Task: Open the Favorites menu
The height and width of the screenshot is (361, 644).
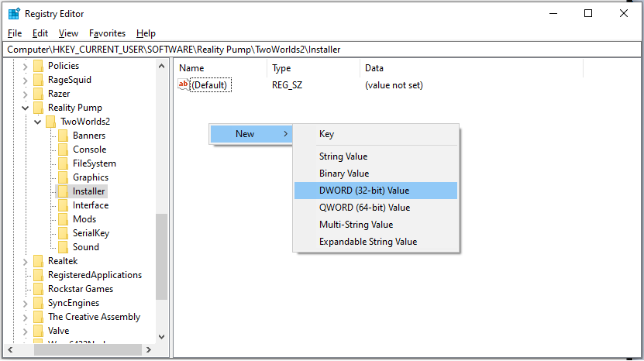Action: pos(107,33)
